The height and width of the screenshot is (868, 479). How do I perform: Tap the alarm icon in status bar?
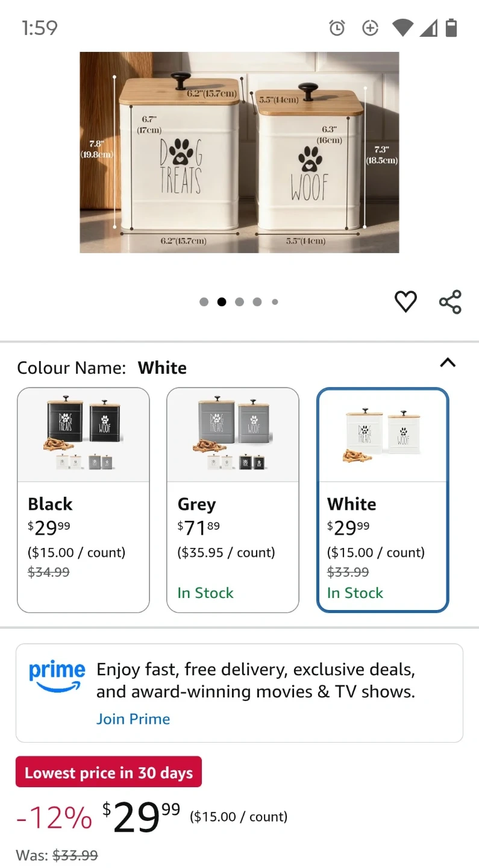click(x=337, y=28)
